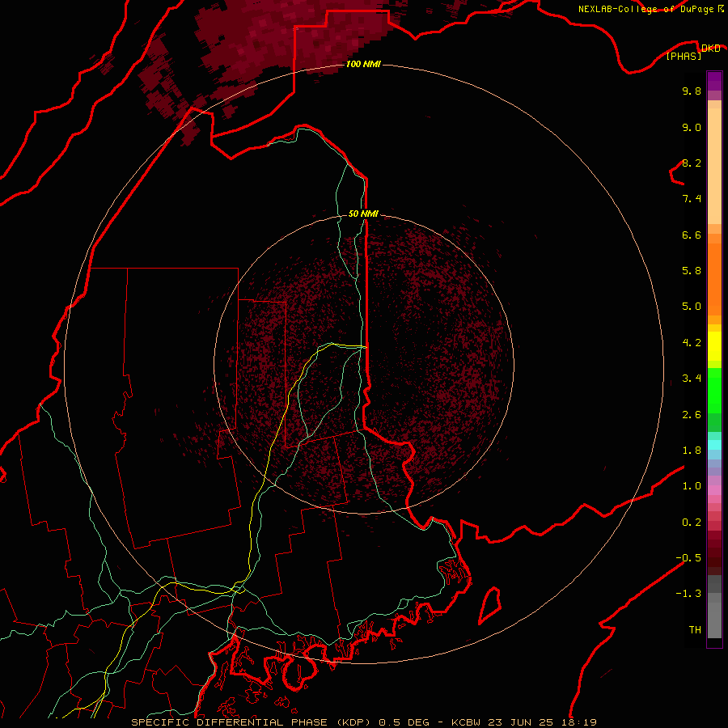Click the [PHAS] units label

684,56
